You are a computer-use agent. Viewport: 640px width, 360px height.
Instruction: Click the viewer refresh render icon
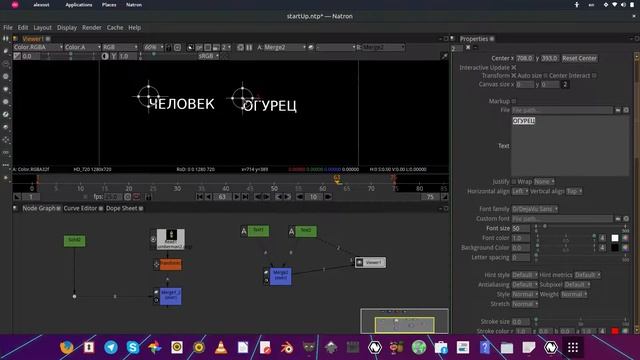[240, 47]
